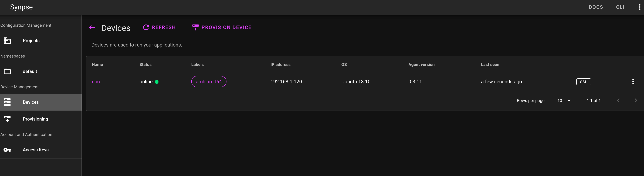Go back using the arrow beside Devices heading
The width and height of the screenshot is (644, 176).
[92, 27]
